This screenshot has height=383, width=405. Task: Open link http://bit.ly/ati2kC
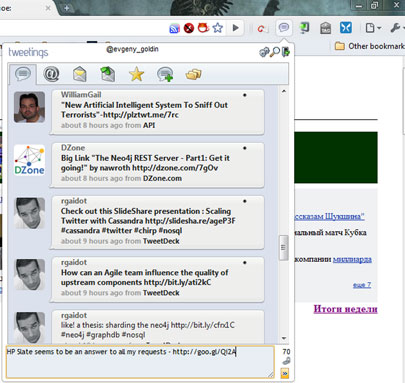coord(177,282)
